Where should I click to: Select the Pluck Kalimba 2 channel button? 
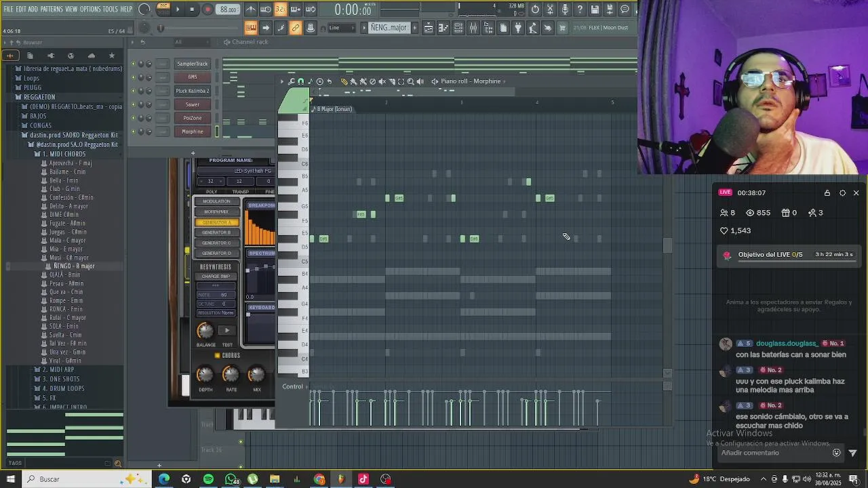click(193, 91)
